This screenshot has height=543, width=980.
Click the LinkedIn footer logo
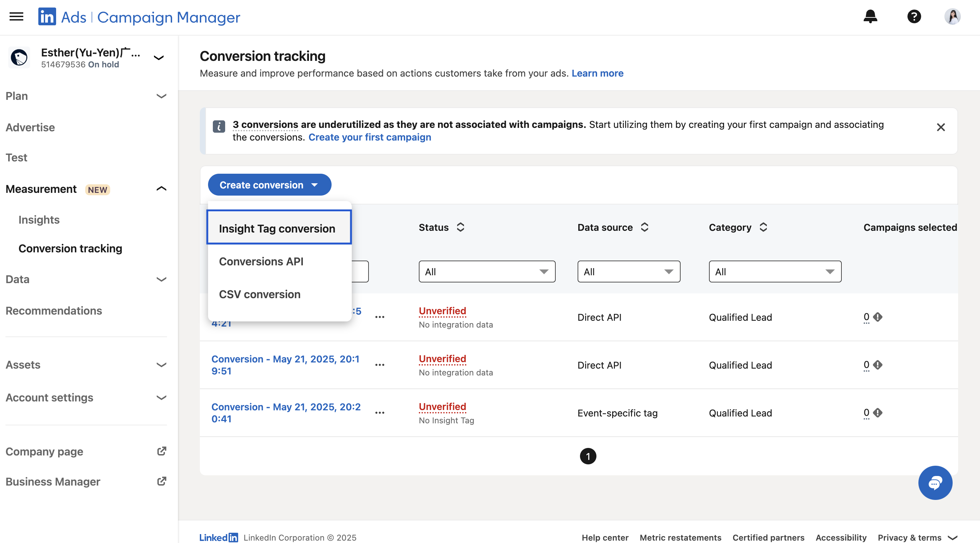219,537
